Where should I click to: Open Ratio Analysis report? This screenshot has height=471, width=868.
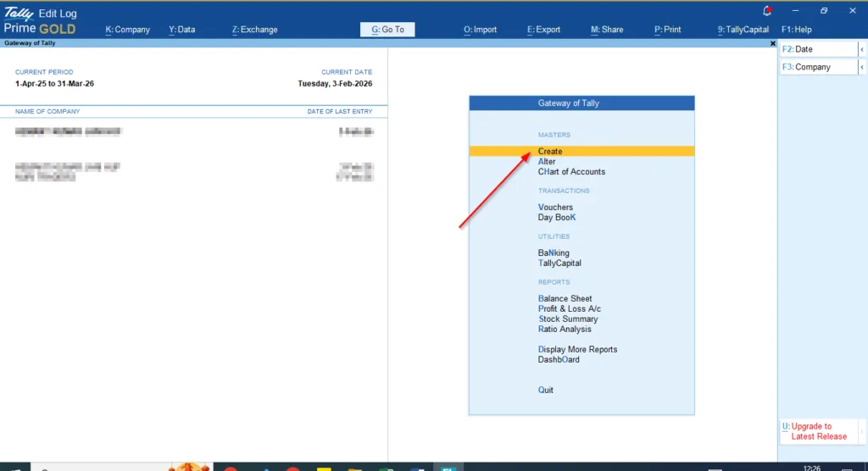[x=565, y=329]
